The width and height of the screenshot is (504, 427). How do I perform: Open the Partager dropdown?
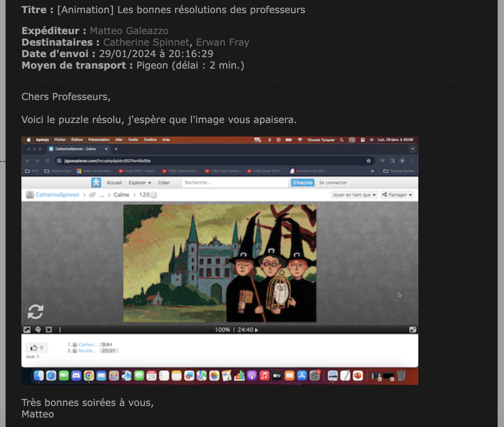[x=397, y=195]
